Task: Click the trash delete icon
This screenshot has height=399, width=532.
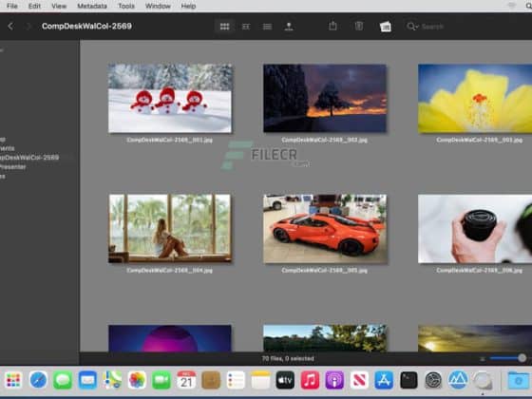Action: (x=359, y=26)
